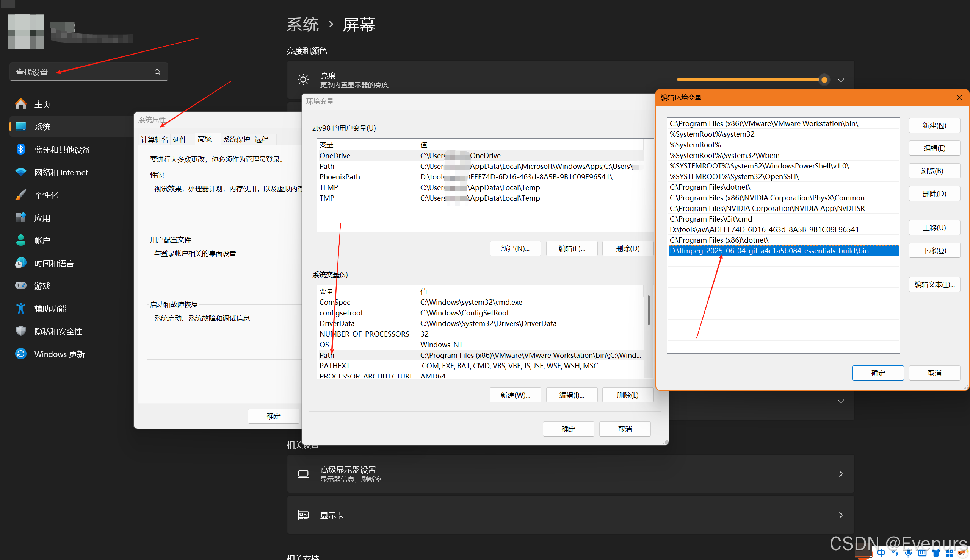The image size is (970, 560).
Task: Expand the brightness options chevron
Action: click(841, 80)
